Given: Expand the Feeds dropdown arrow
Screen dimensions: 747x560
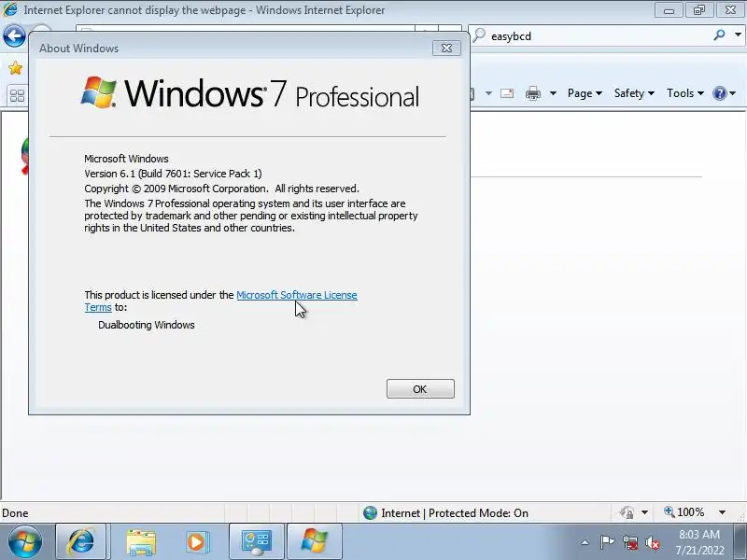Looking at the screenshot, I should [488, 93].
